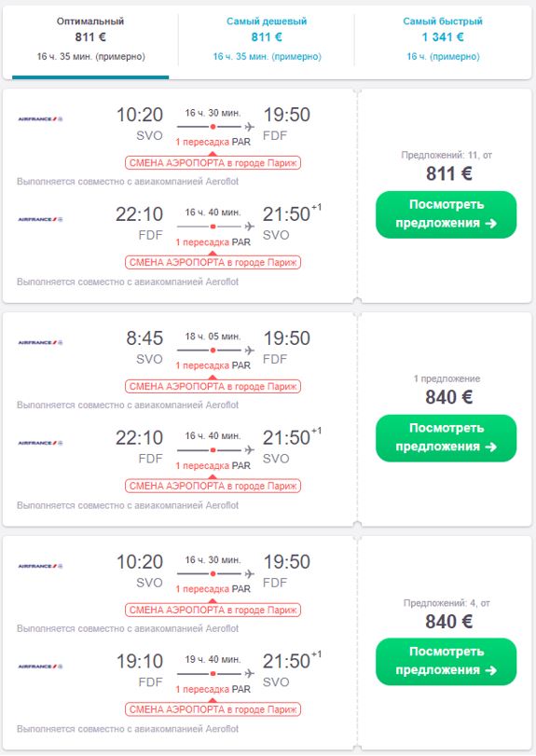
Task: Open the Самый быстрый tab
Action: pyautogui.click(x=443, y=38)
